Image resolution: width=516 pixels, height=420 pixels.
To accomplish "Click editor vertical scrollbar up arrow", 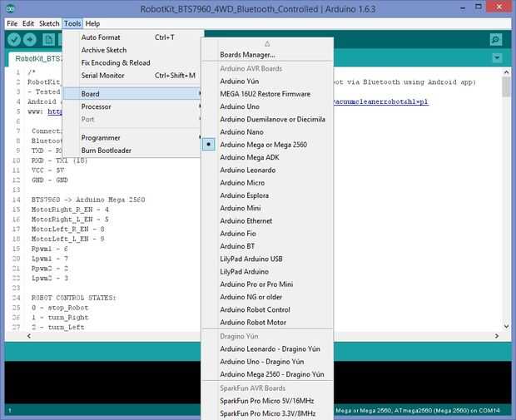I will pyautogui.click(x=506, y=72).
